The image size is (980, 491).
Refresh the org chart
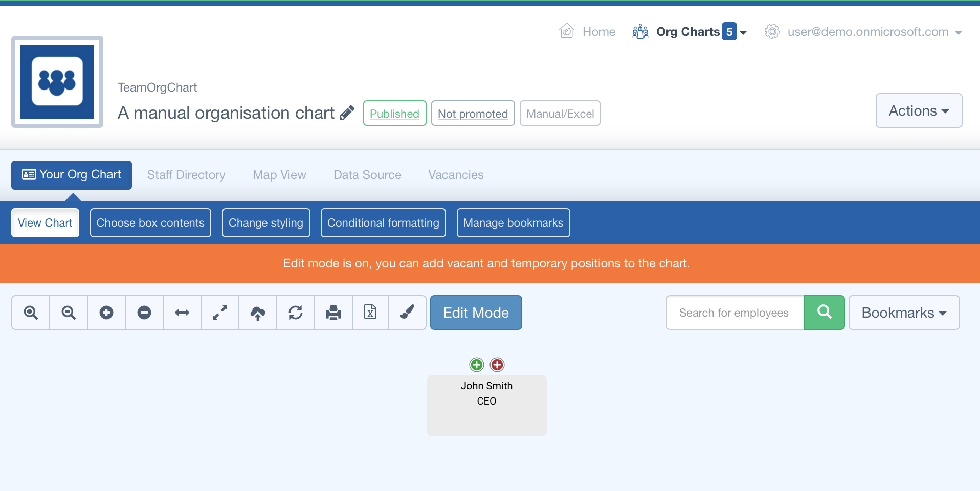pyautogui.click(x=296, y=313)
